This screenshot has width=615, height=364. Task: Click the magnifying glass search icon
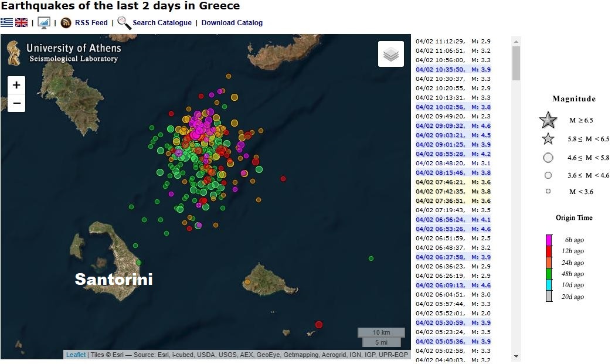[x=124, y=23]
